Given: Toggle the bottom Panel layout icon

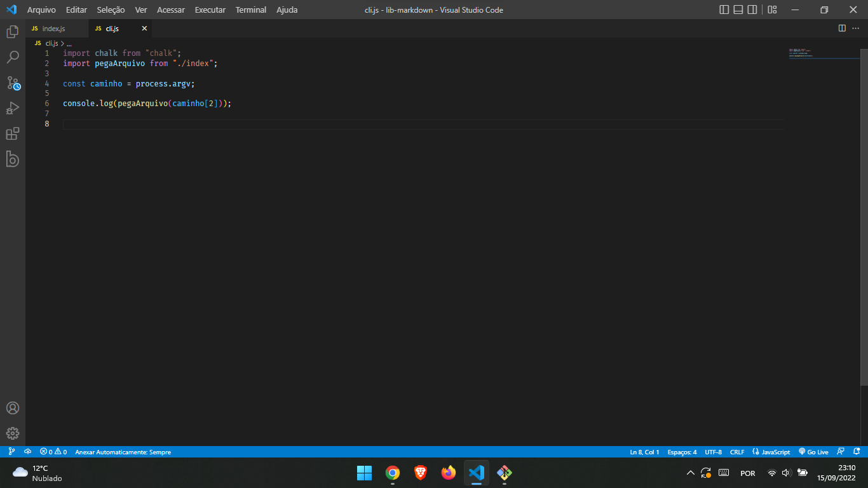Looking at the screenshot, I should [x=738, y=10].
